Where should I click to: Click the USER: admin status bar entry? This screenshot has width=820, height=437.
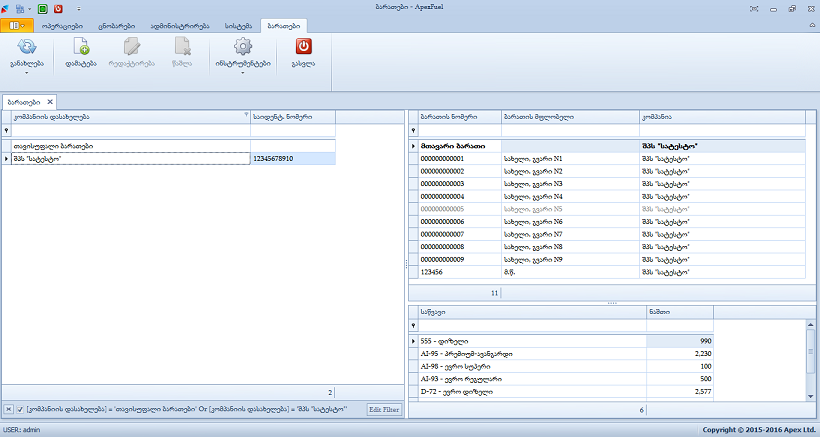(21, 430)
